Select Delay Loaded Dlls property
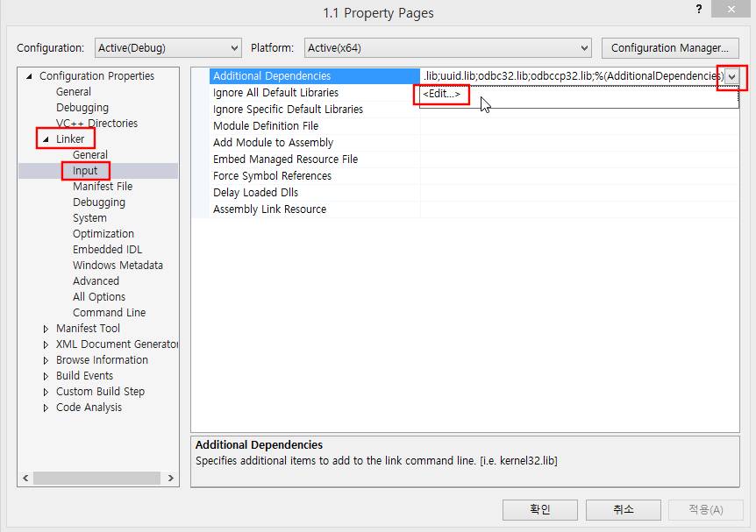The height and width of the screenshot is (532, 756). click(255, 193)
